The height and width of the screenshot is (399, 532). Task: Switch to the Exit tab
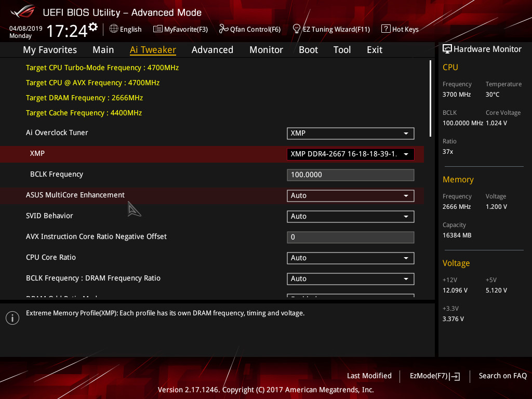tap(375, 50)
